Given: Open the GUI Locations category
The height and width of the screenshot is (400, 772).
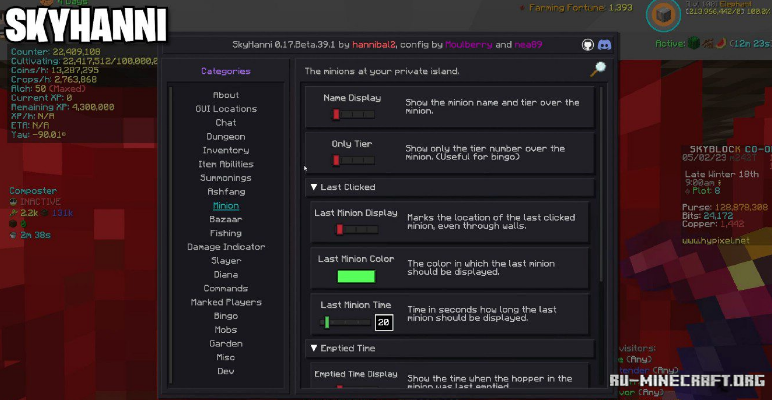Looking at the screenshot, I should pos(226,109).
